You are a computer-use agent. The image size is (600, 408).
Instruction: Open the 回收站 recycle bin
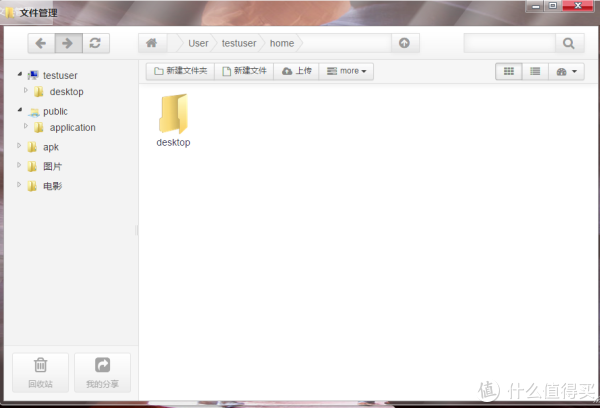pyautogui.click(x=40, y=372)
